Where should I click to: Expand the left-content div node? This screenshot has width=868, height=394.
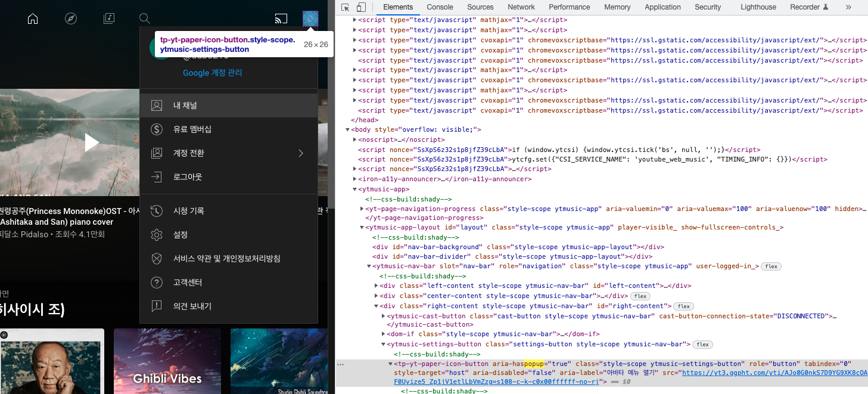377,286
